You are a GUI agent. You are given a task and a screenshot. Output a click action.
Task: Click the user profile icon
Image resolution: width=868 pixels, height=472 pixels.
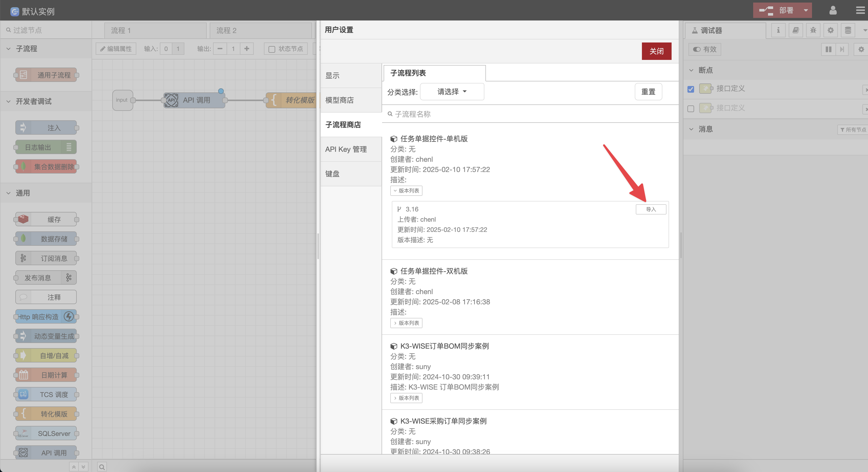(833, 10)
